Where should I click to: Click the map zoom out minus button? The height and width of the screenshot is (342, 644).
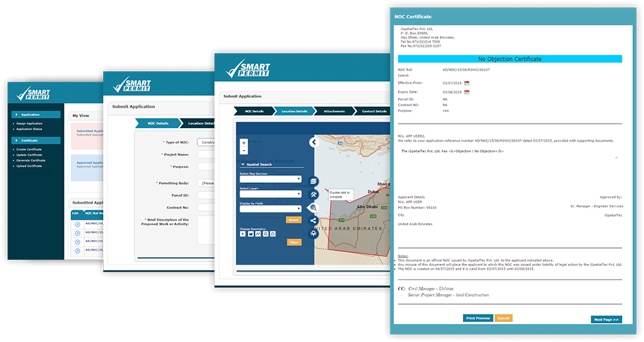(243, 150)
